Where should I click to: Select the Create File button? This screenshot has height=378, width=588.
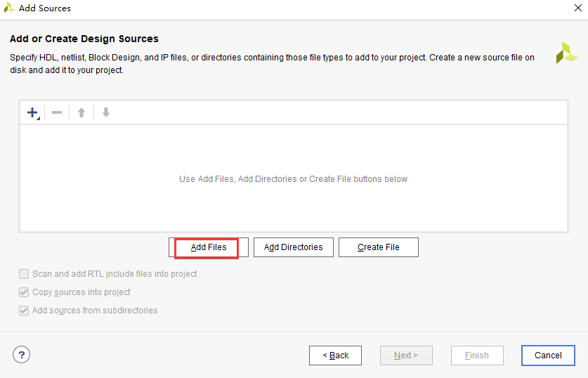(378, 247)
